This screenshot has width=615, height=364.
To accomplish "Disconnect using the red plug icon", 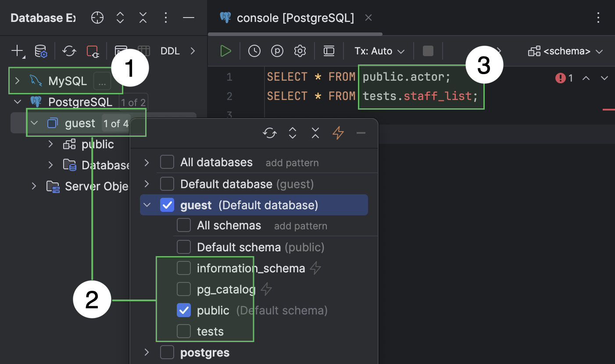I will (x=92, y=51).
